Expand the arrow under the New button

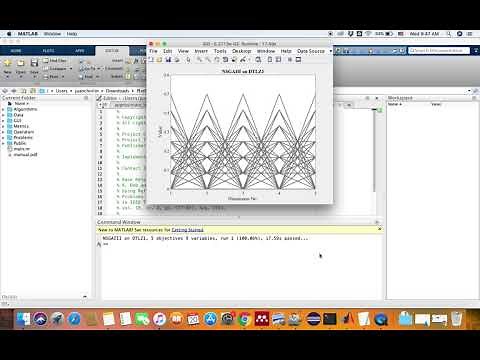coord(7,77)
